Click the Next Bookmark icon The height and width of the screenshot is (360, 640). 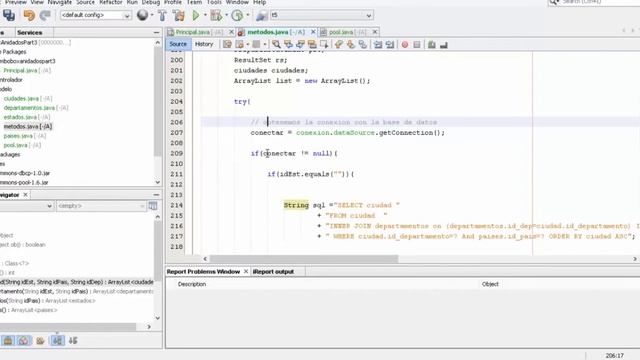[351, 44]
